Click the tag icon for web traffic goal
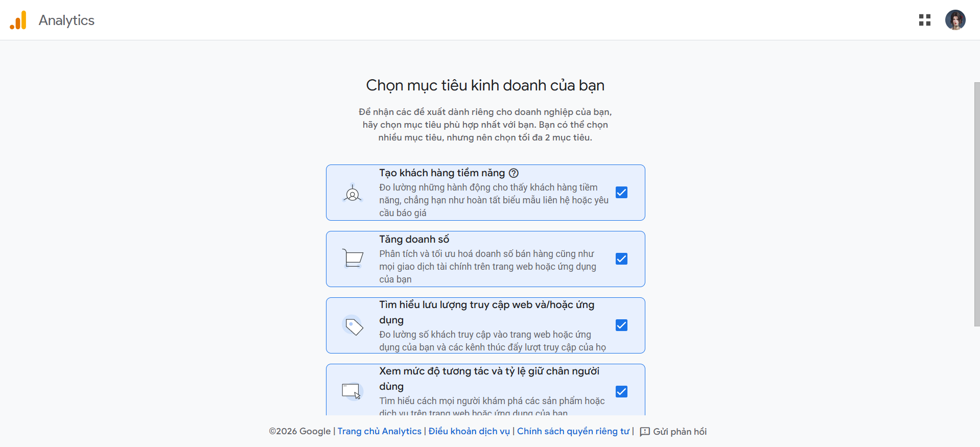980x447 pixels. (x=354, y=326)
